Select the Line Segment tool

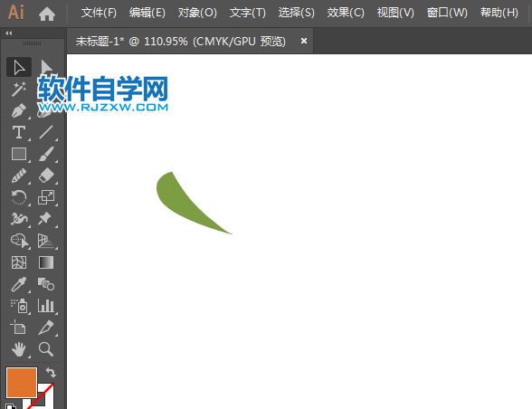pyautogui.click(x=46, y=132)
